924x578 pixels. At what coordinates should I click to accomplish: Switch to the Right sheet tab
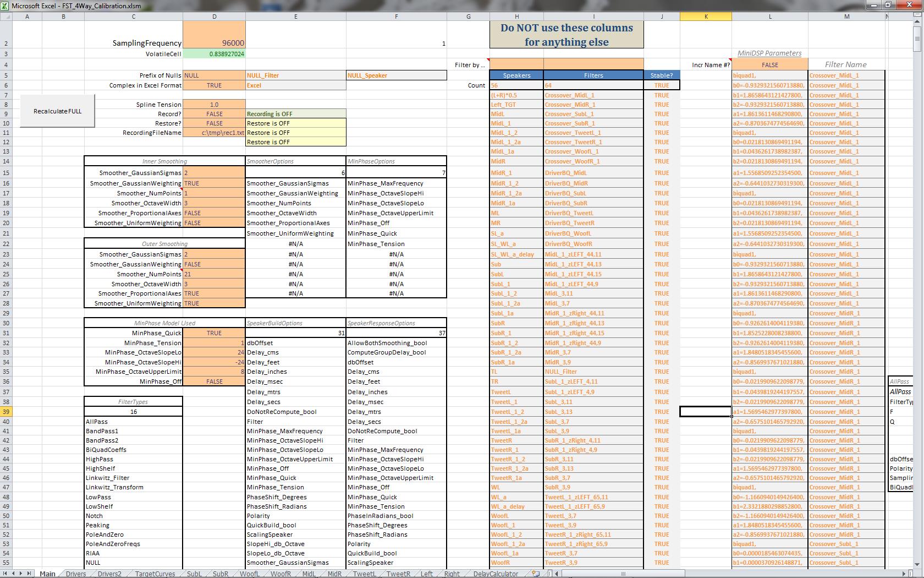pyautogui.click(x=452, y=574)
